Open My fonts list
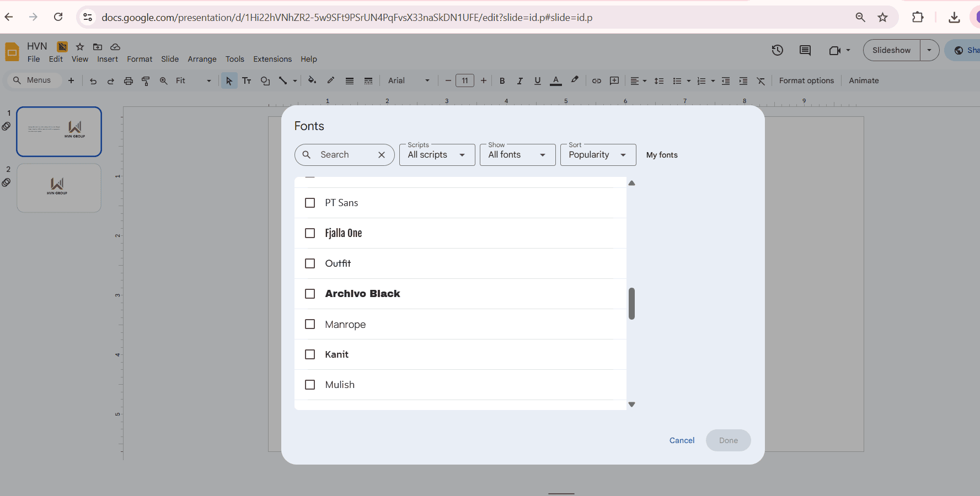 pyautogui.click(x=662, y=155)
